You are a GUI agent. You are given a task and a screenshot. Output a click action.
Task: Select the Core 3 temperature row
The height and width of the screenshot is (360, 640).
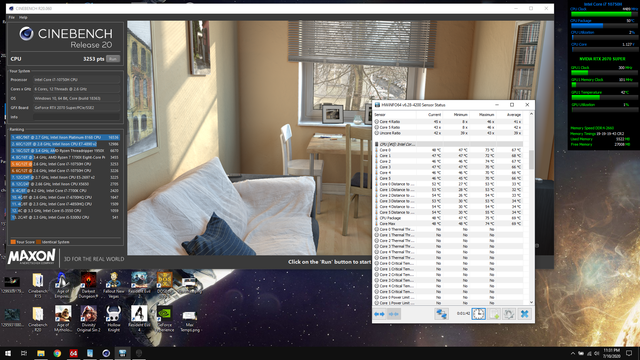coord(448,167)
